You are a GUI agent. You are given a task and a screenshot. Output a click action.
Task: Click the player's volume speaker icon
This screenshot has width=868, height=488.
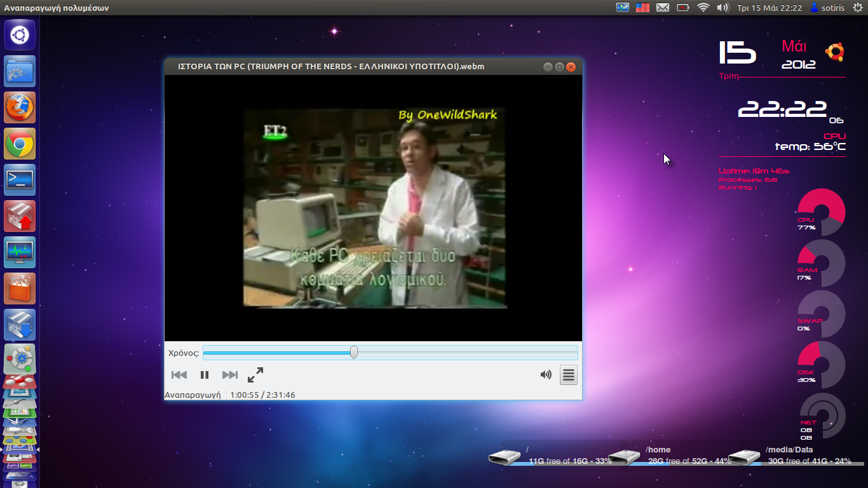coord(545,375)
